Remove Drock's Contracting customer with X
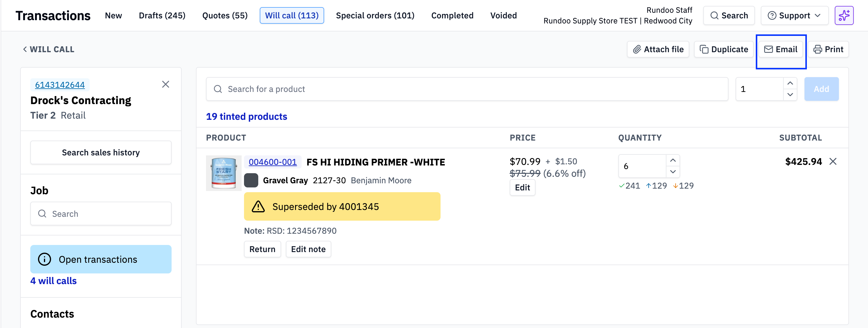This screenshot has height=328, width=868. click(x=165, y=84)
